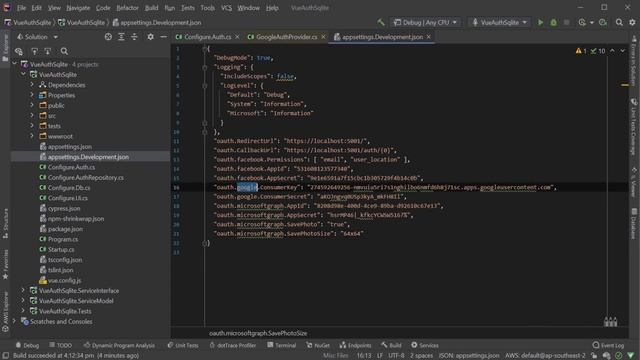Click the warning count indicator in editor

[x=581, y=51]
